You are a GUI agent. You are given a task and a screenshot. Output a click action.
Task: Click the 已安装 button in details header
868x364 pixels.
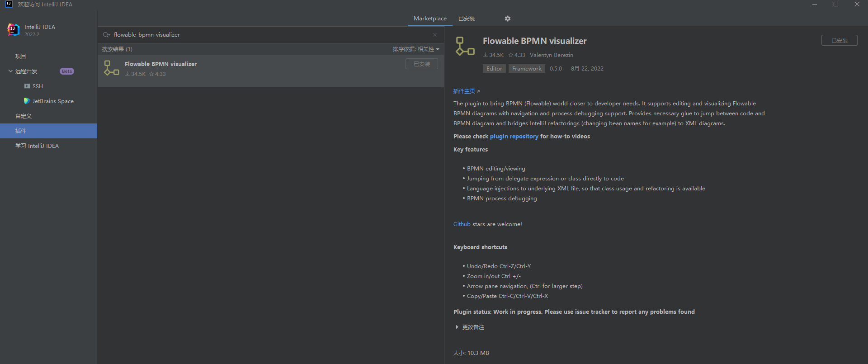840,40
